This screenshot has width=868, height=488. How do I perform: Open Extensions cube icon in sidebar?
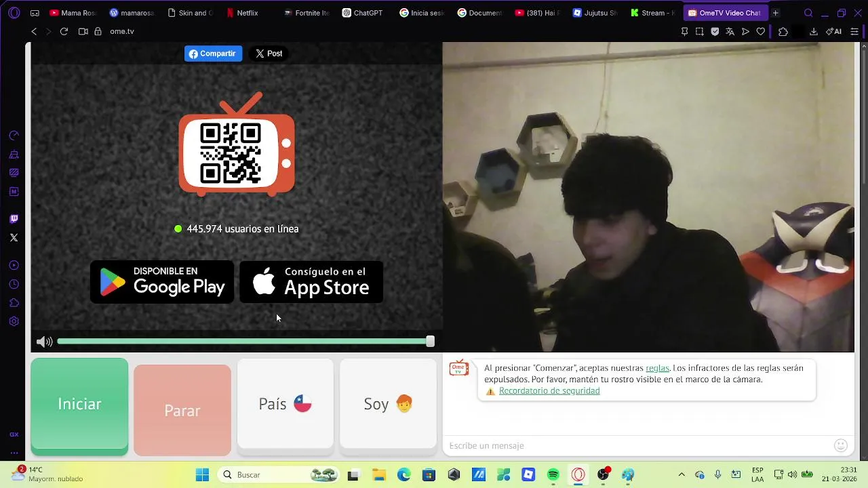pyautogui.click(x=14, y=303)
